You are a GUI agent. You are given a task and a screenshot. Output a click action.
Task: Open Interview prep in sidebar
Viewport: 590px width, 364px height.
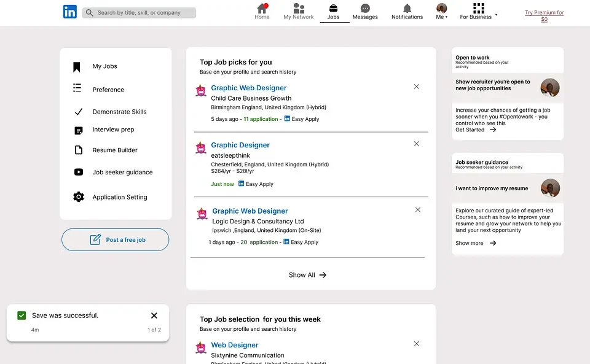(113, 130)
